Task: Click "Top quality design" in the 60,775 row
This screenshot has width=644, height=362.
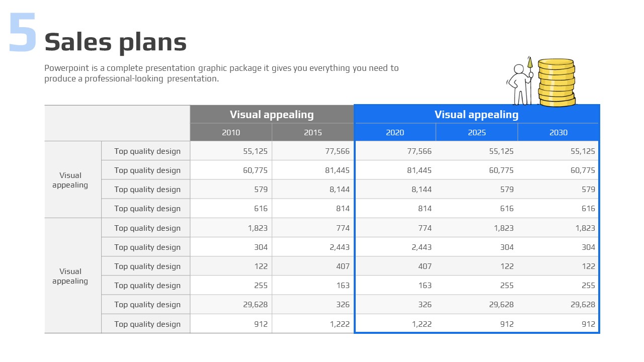Action: click(147, 170)
